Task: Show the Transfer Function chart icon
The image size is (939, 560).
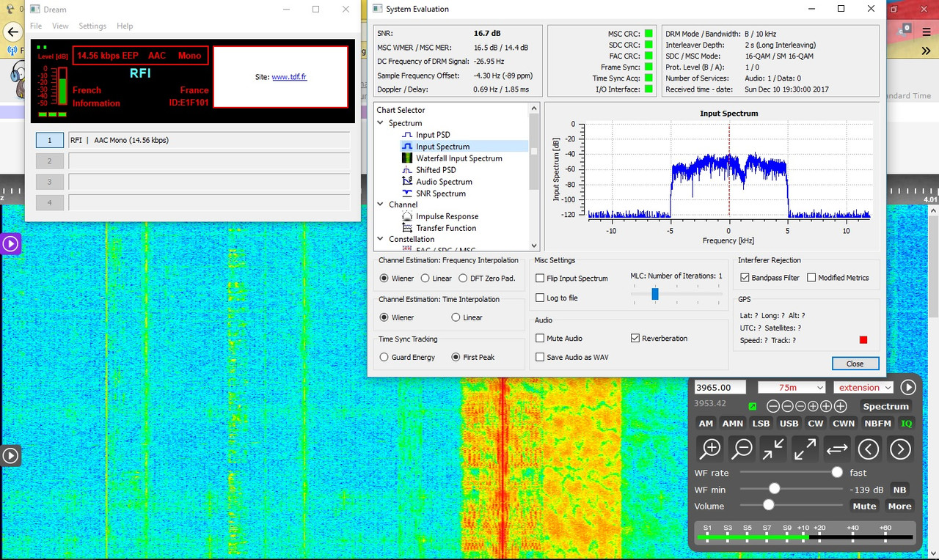Action: click(407, 228)
